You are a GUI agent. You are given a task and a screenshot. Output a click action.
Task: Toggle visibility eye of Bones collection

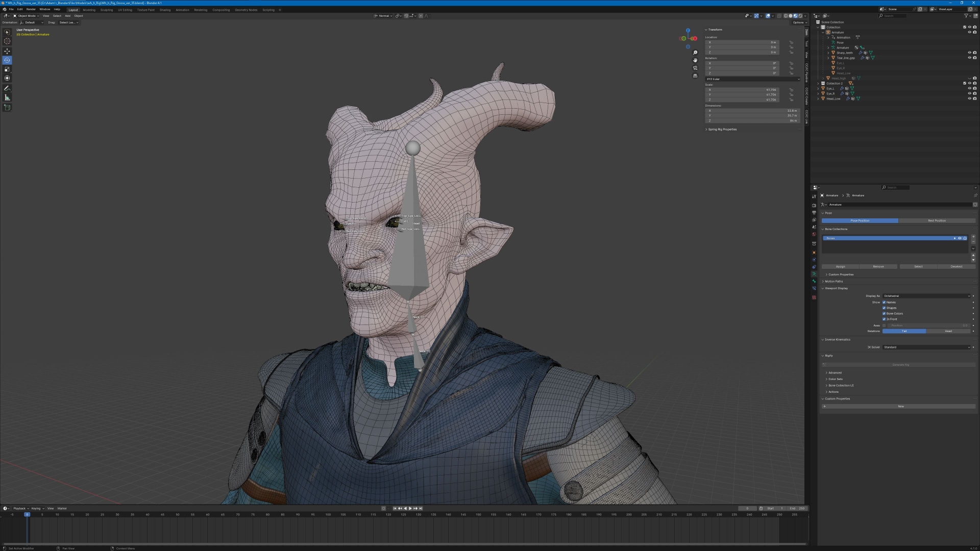[960, 238]
